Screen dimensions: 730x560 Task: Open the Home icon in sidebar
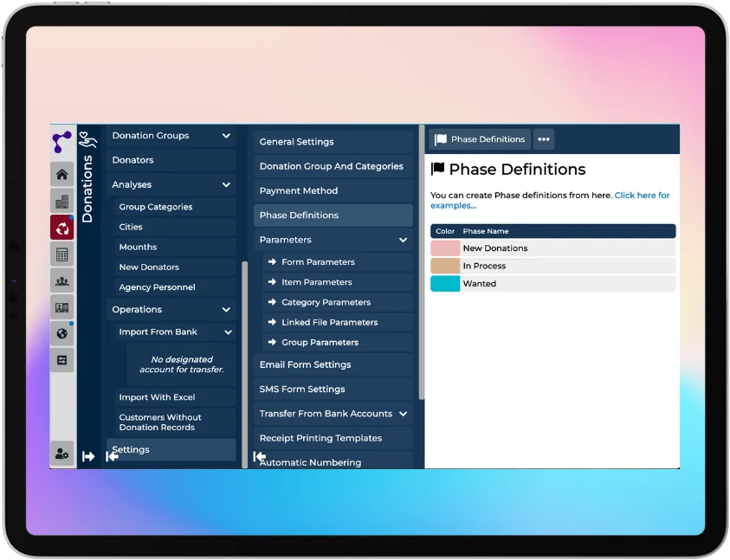coord(61,175)
